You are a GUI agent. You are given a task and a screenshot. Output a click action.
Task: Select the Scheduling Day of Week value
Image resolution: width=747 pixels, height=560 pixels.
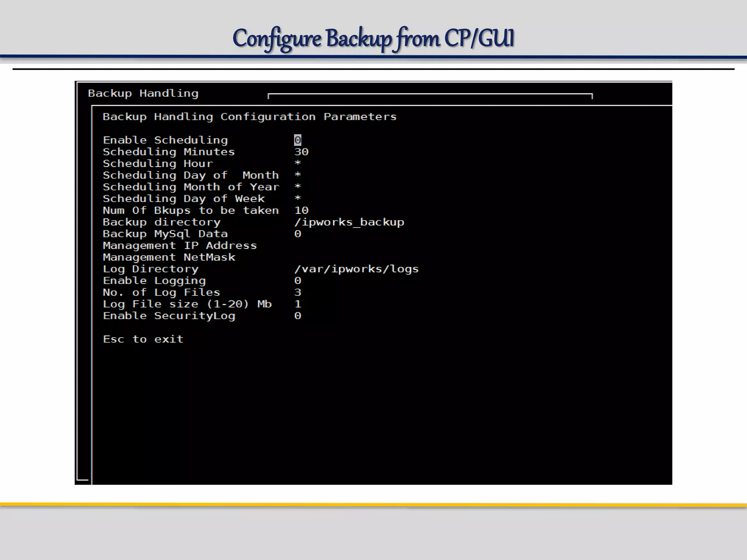pos(298,198)
